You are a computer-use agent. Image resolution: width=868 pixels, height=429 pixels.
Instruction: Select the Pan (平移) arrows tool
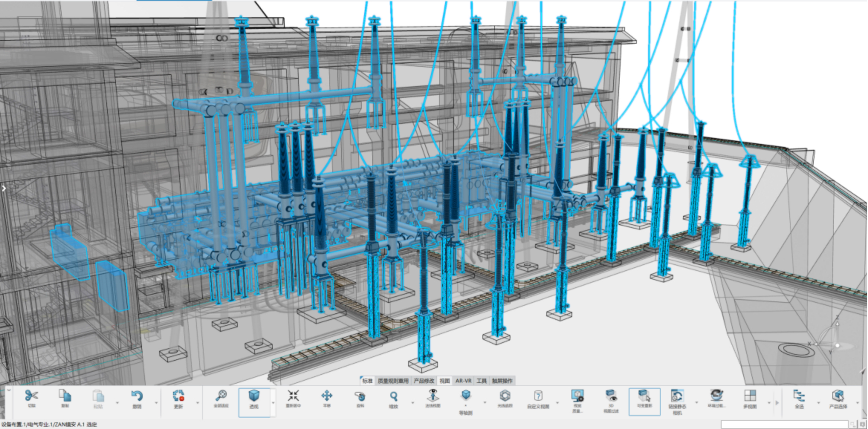pos(327,396)
